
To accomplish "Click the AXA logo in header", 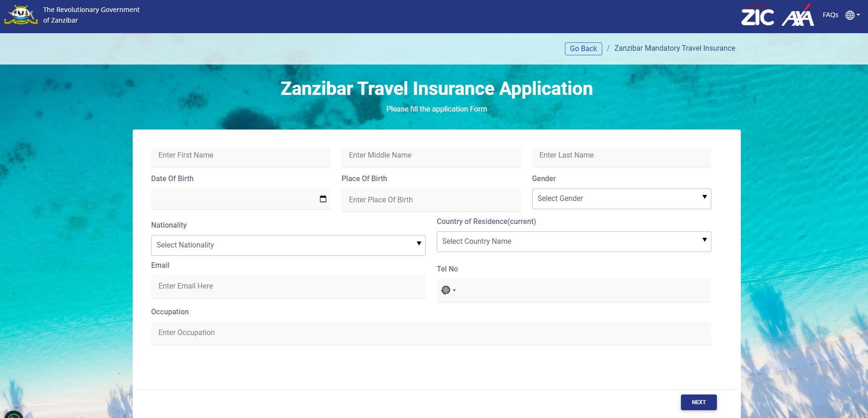I will [x=798, y=16].
